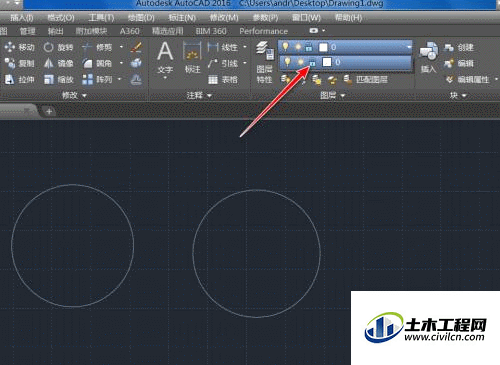Click the layer Off icon below layer list
Viewport: 500px width, 365px height.
285,79
